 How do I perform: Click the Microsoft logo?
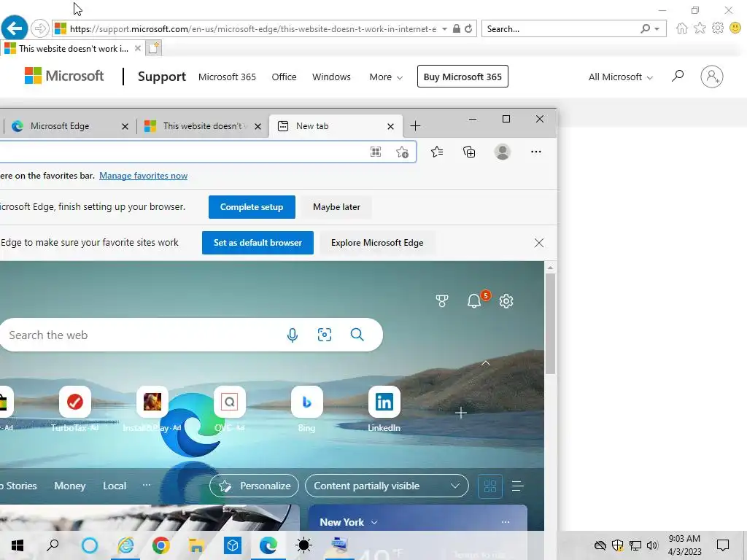(x=64, y=76)
